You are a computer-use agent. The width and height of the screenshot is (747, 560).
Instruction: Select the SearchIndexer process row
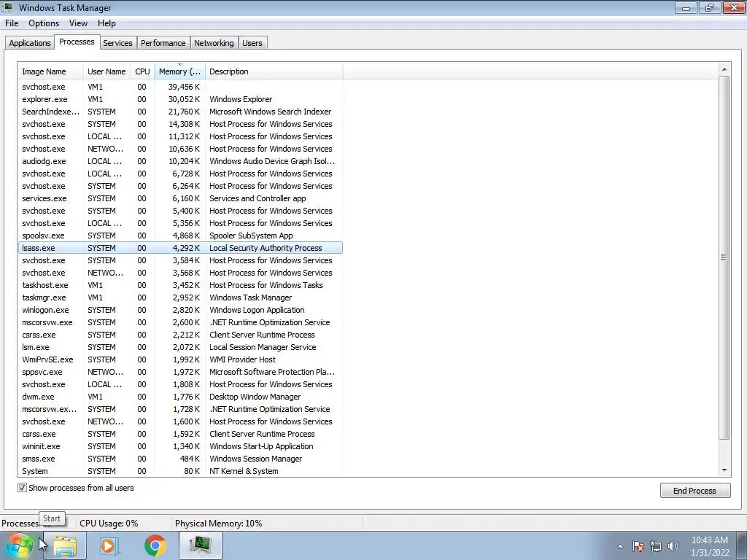point(180,112)
